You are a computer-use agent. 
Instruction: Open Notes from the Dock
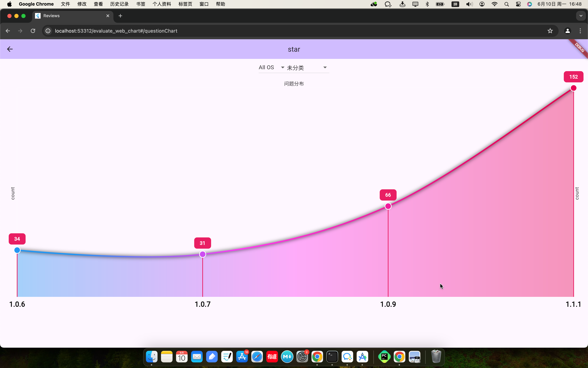[167, 357]
